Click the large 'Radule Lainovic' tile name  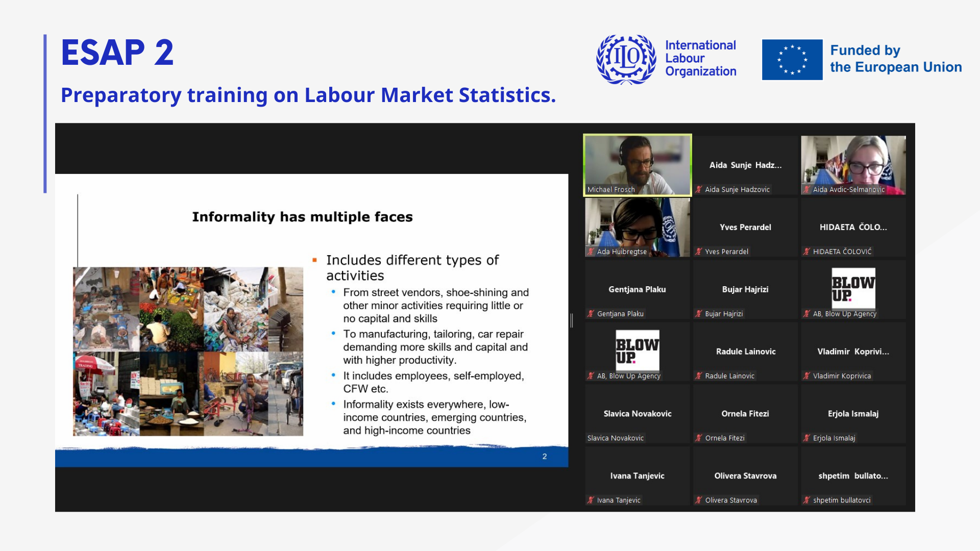pos(746,352)
